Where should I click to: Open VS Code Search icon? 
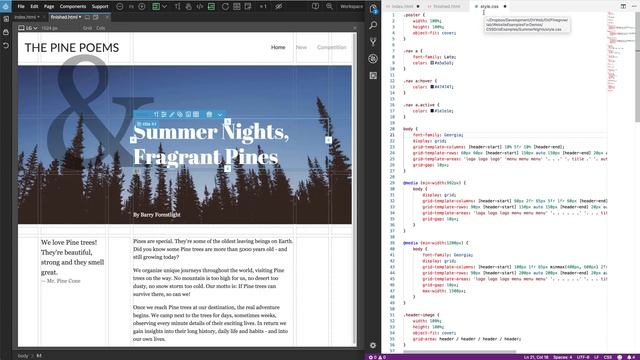click(x=373, y=25)
